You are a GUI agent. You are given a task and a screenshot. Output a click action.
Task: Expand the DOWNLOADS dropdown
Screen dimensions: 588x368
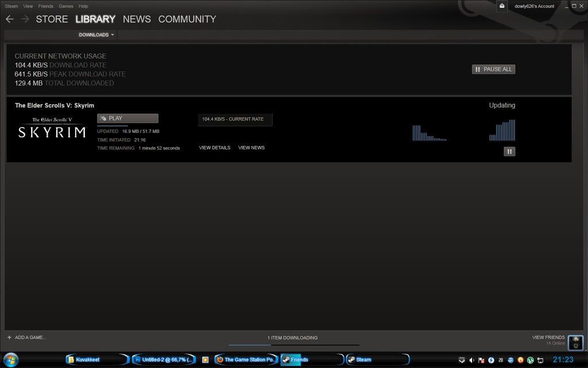(x=96, y=34)
